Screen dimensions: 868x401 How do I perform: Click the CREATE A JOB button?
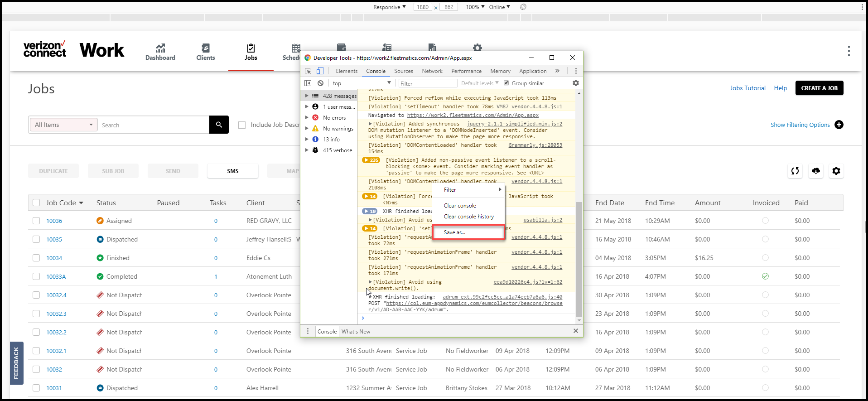click(x=819, y=88)
